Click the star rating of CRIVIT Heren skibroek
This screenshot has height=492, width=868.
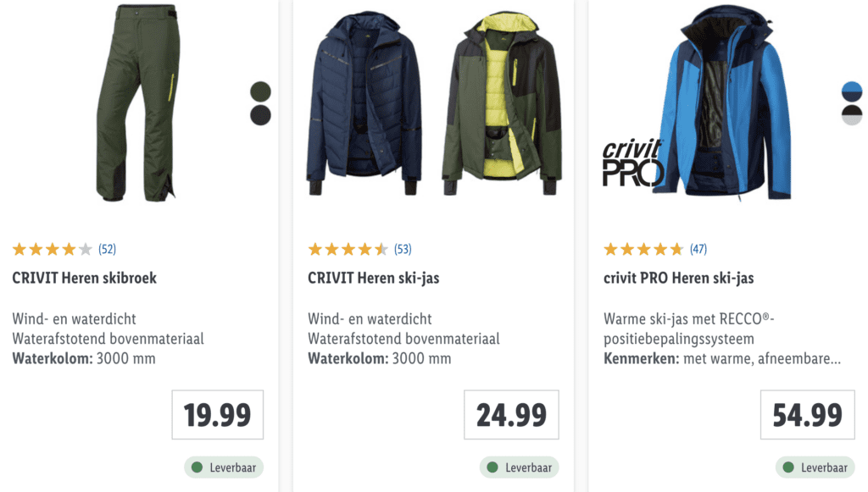point(52,249)
